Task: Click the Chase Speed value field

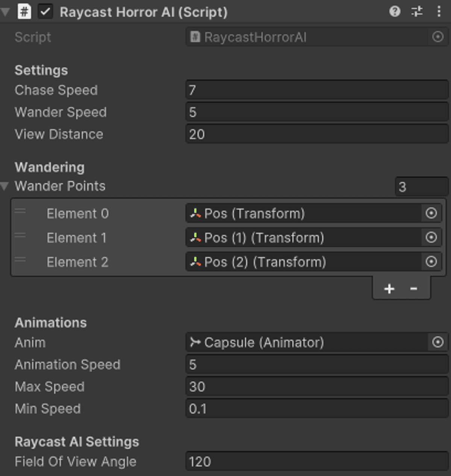Action: [x=316, y=90]
